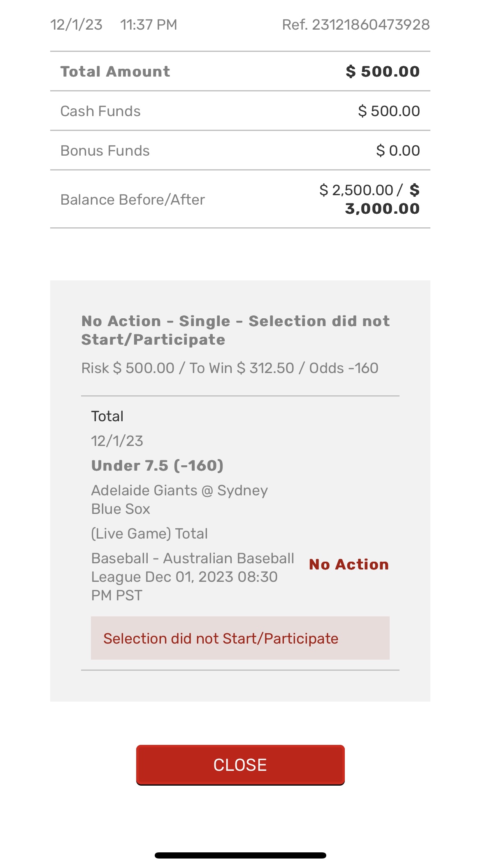This screenshot has width=481, height=868.
Task: Tap the 12/1/23 date in header
Action: (76, 25)
